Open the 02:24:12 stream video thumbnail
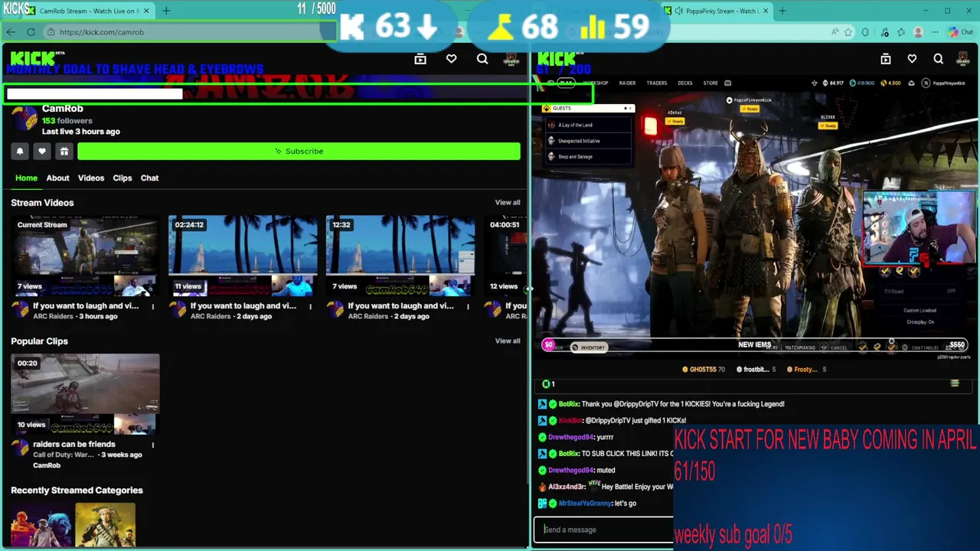Image resolution: width=980 pixels, height=551 pixels. coord(243,256)
